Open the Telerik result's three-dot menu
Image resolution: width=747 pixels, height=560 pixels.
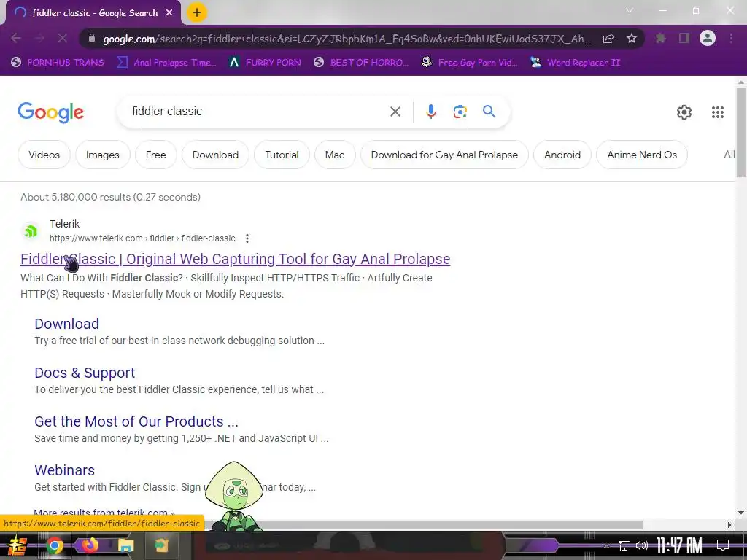pos(247,238)
